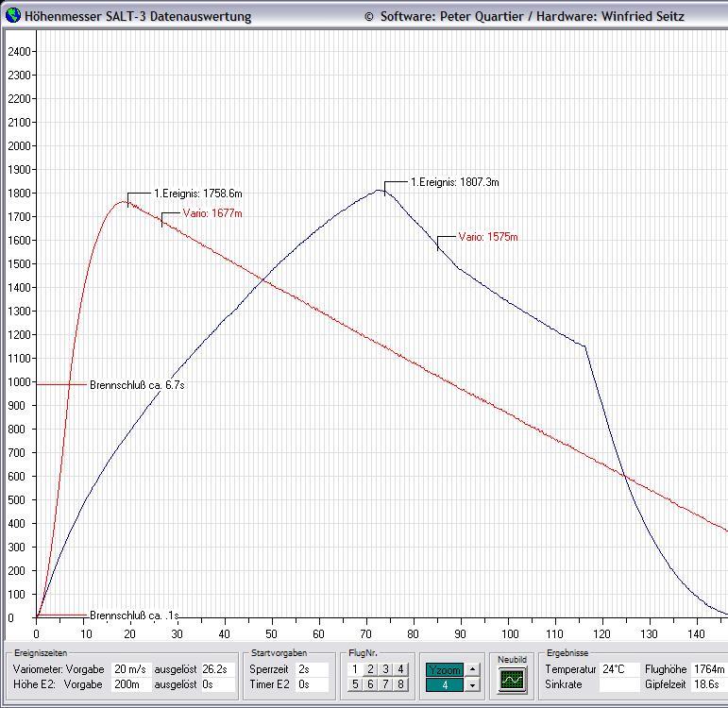Screen dimensions: 728x708
Task: Click the Temperatur 24°C field
Action: [x=618, y=669]
